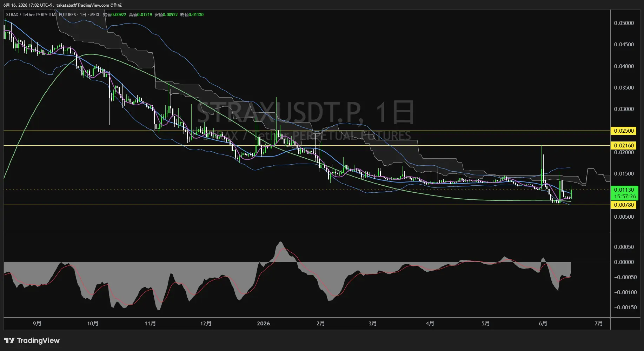Screen dimensions: 644x351
Task: Click the 0.00050 indicator axis label
Action: point(624,247)
